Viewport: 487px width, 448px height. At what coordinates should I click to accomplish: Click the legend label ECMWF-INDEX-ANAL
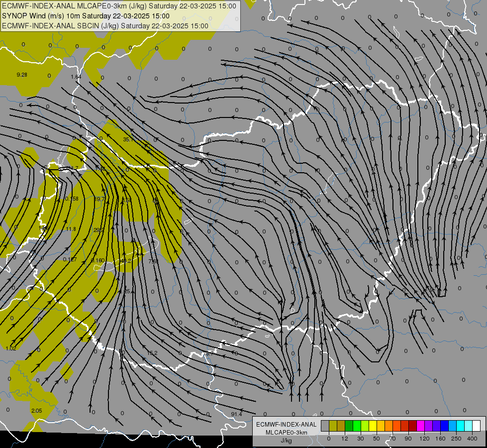pos(287,425)
